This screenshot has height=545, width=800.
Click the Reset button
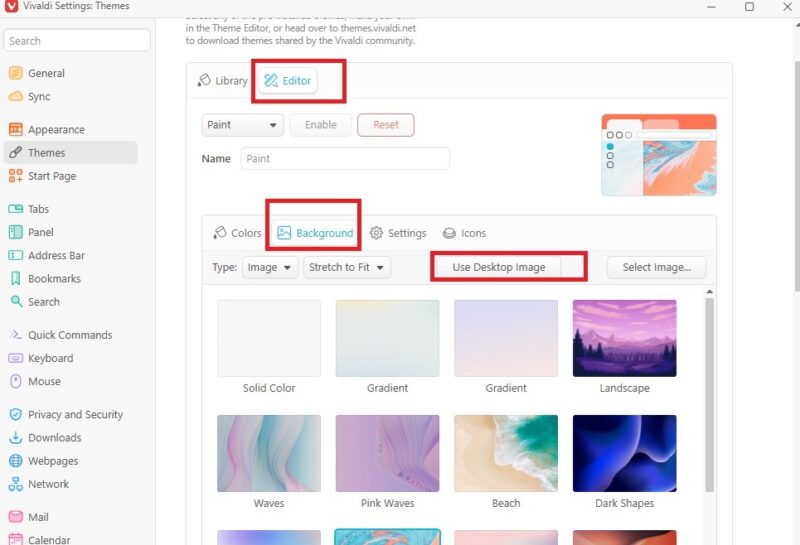coord(386,125)
